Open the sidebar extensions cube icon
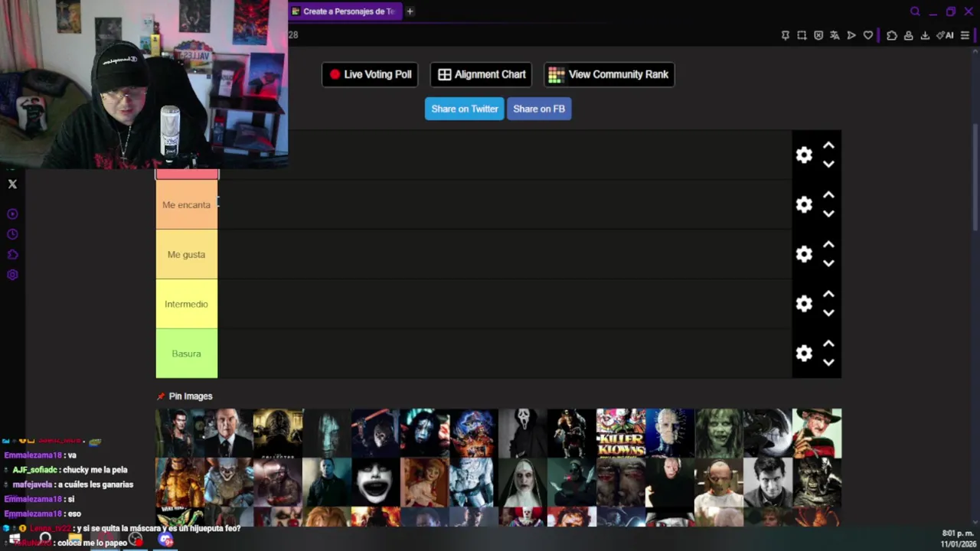Image resolution: width=980 pixels, height=551 pixels. [x=12, y=255]
